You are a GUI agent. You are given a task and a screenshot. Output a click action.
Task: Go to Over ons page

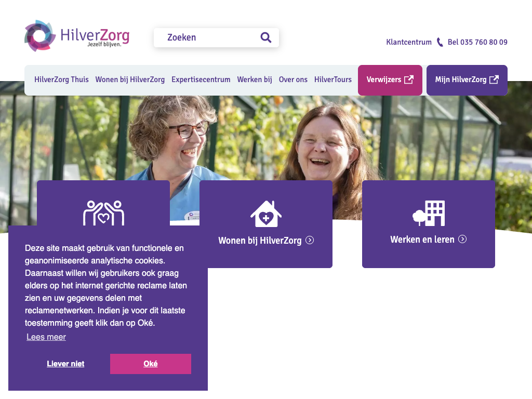click(x=293, y=79)
